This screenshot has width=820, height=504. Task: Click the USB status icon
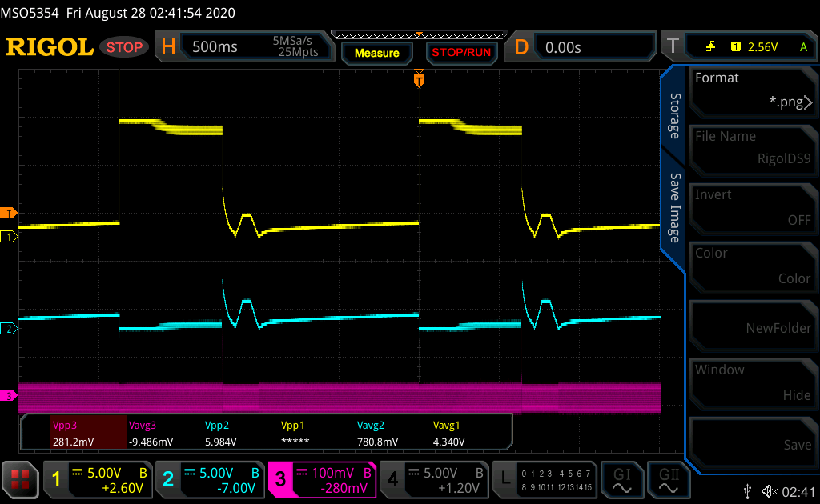[x=748, y=491]
